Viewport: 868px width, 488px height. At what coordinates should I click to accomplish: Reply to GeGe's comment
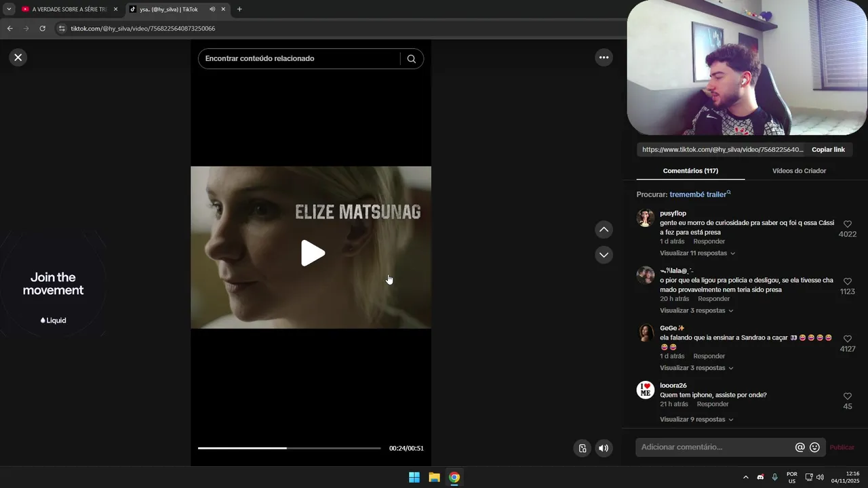709,357
